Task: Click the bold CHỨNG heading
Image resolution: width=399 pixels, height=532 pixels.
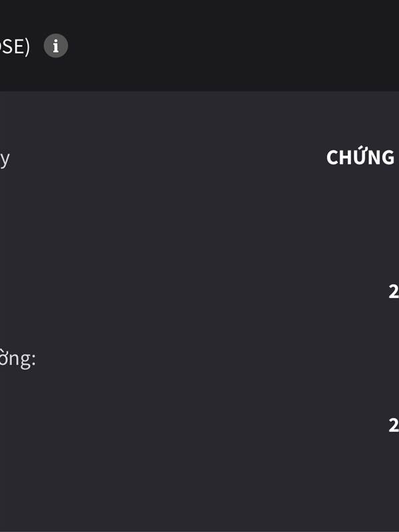Action: (360, 158)
